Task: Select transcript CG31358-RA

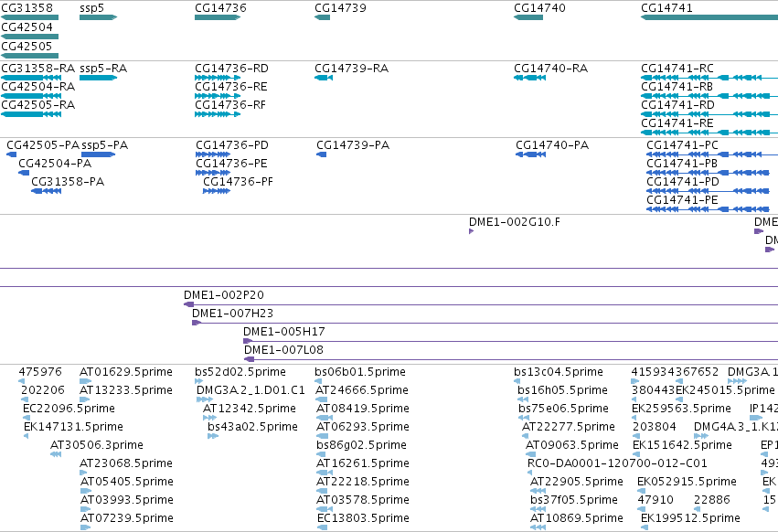Action: 31,78
